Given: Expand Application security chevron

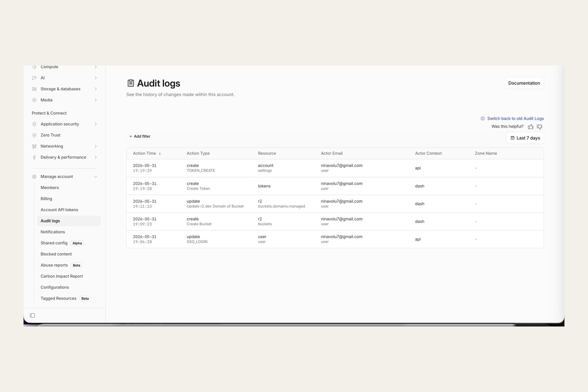Looking at the screenshot, I should tap(96, 124).
